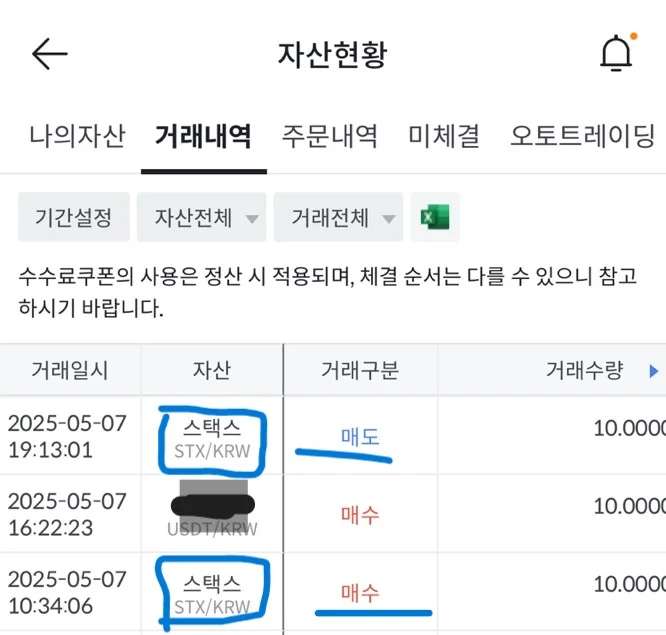Click the 자산 column header
The image size is (666, 635).
(x=211, y=370)
